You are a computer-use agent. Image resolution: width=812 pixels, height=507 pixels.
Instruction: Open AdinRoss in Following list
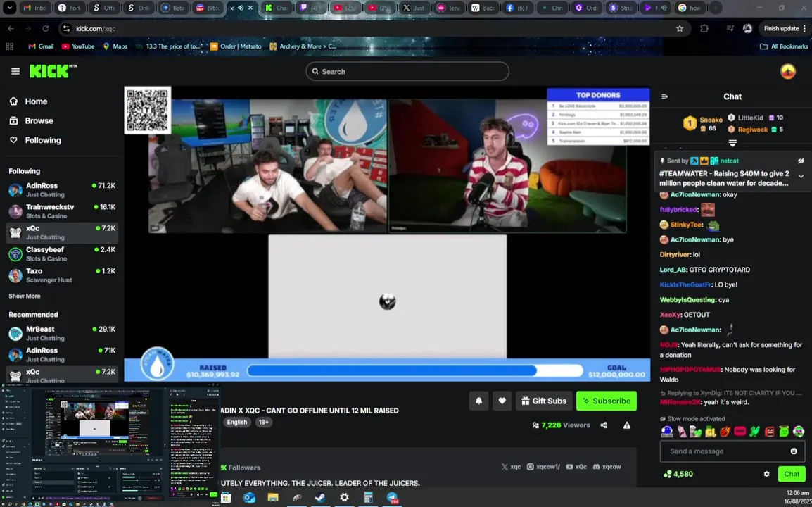click(62, 189)
